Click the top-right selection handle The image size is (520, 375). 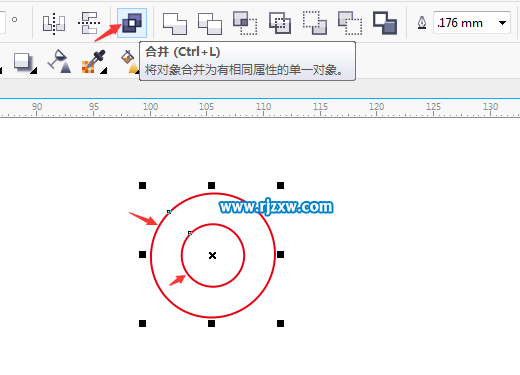pos(280,185)
